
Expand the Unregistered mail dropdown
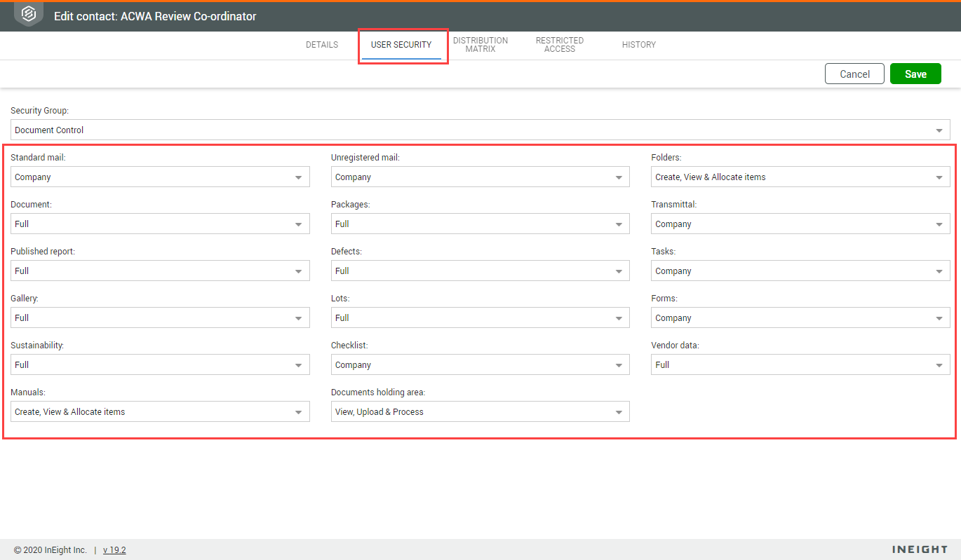point(480,177)
